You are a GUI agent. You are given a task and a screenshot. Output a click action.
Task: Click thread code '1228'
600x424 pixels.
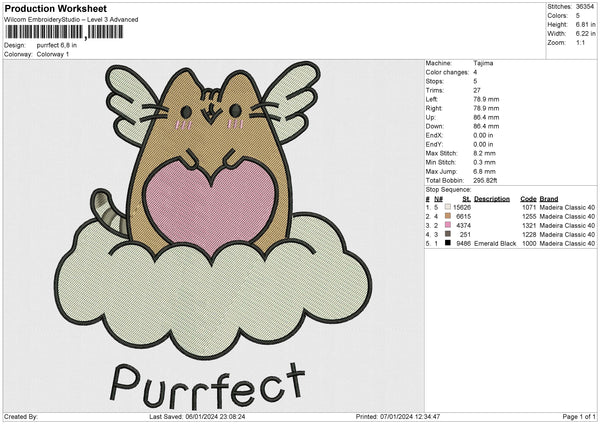pos(529,234)
